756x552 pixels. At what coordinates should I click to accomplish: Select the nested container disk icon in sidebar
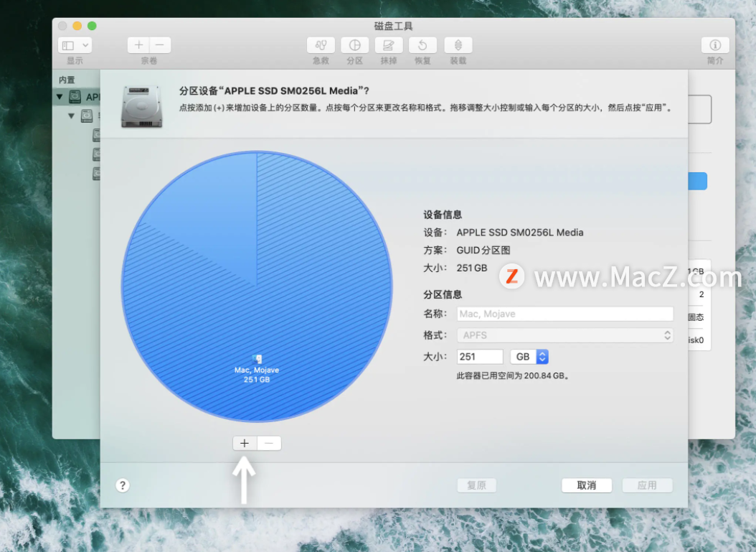(87, 116)
